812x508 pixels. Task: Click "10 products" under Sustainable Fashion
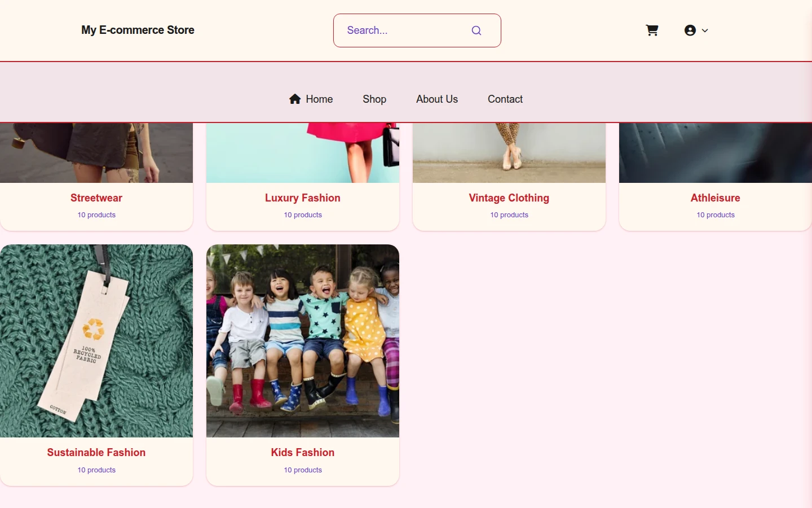coord(96,470)
